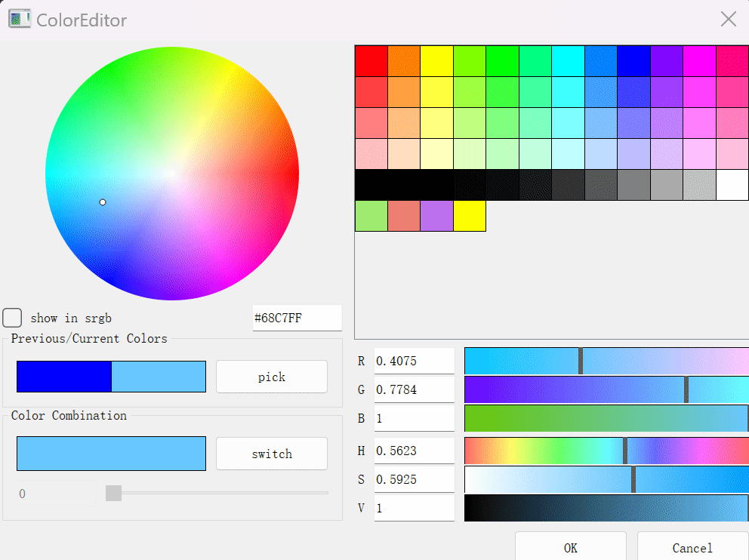749x560 pixels.
Task: Enable the show in srgb checkbox
Action: click(x=12, y=318)
